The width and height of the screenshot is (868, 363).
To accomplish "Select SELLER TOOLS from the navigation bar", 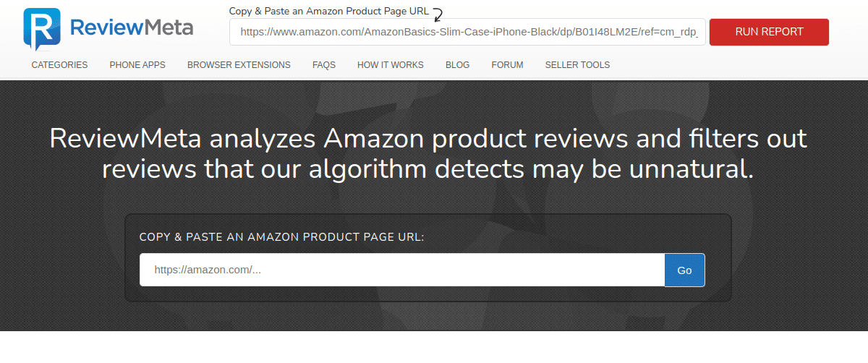I will tap(577, 65).
